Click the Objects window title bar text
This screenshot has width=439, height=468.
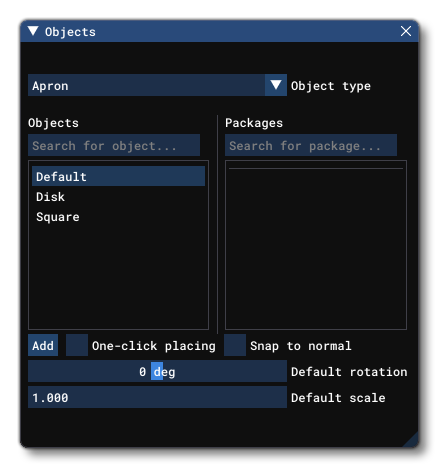point(70,32)
